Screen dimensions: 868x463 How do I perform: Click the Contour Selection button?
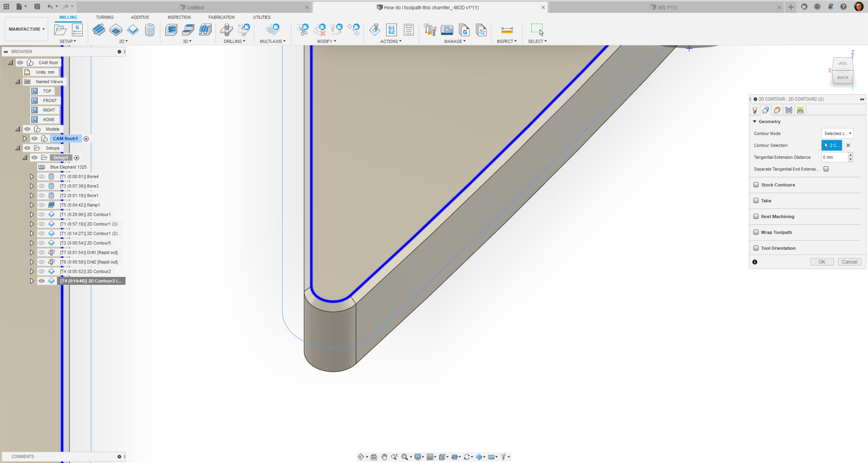click(x=832, y=145)
